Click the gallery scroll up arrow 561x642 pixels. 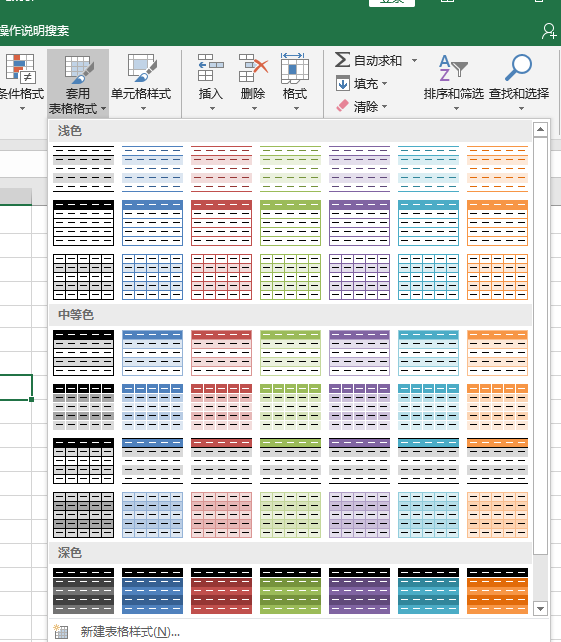pos(541,129)
